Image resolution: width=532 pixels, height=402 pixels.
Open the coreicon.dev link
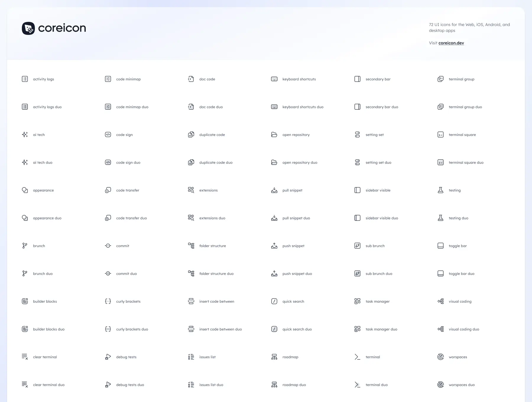(x=451, y=43)
